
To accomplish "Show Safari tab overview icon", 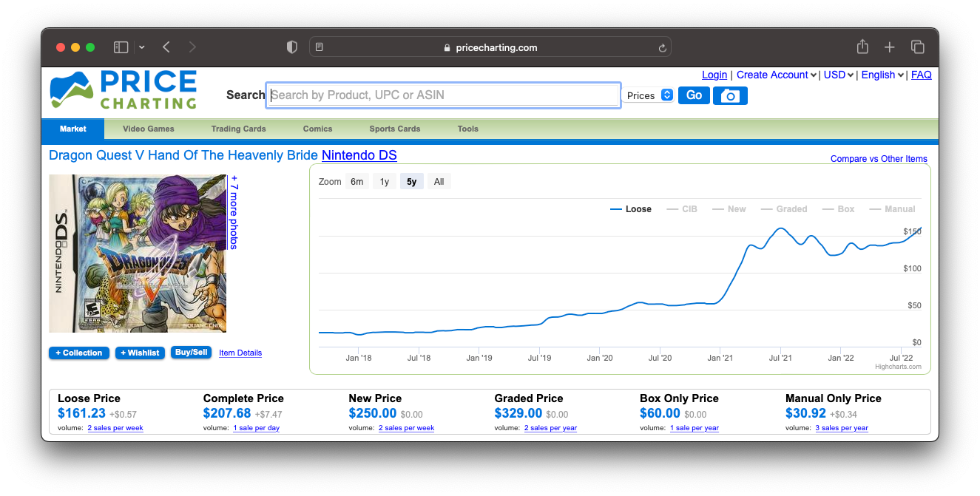I will tap(918, 47).
